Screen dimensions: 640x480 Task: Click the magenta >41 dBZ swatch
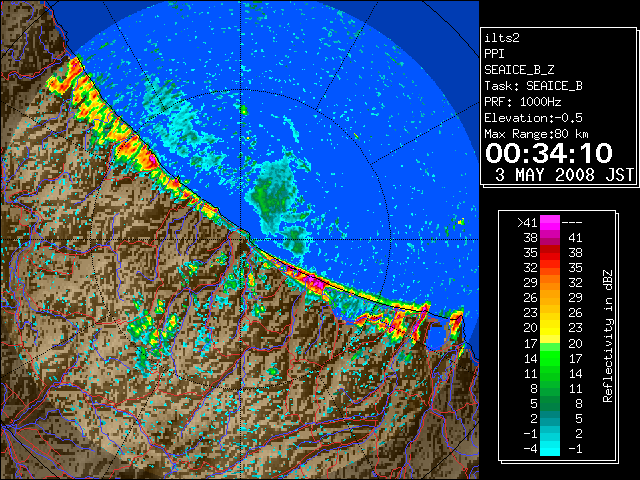(550, 222)
